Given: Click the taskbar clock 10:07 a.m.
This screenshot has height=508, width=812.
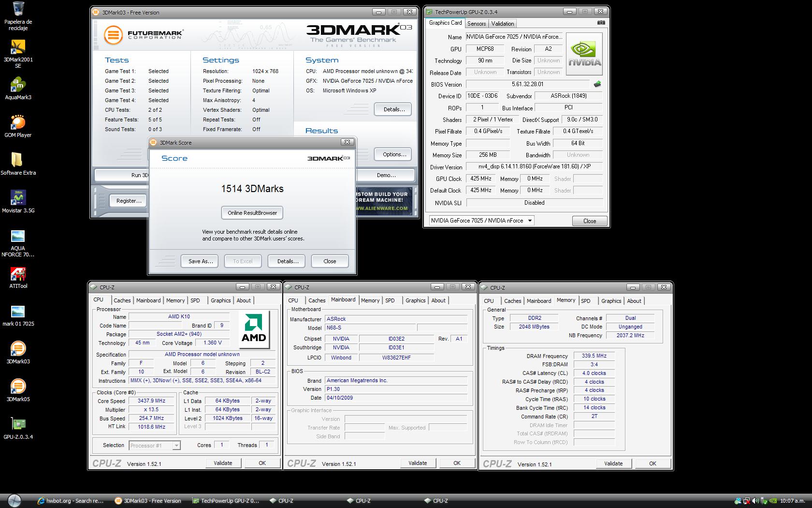Looking at the screenshot, I should coord(792,501).
